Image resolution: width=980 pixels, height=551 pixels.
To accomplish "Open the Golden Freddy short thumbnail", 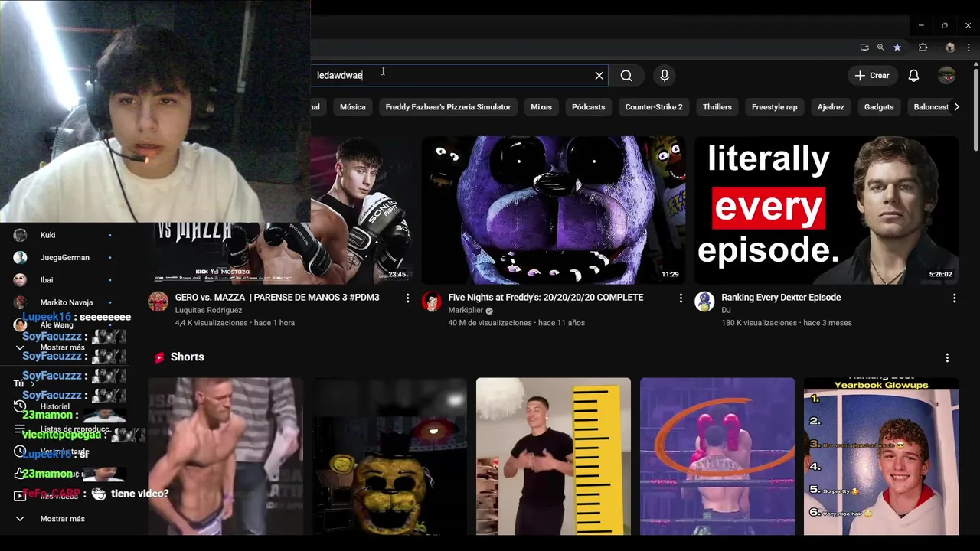I will (x=390, y=456).
